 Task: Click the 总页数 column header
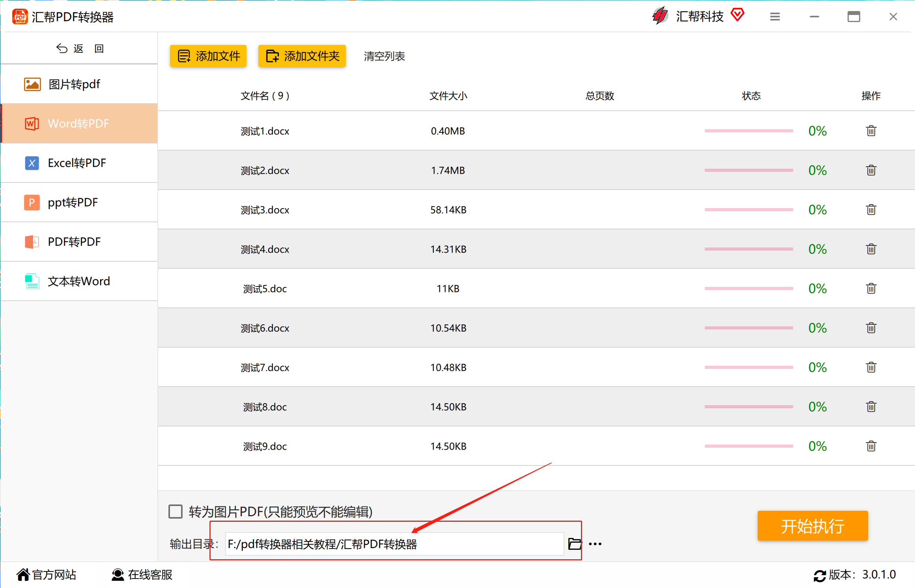click(599, 96)
